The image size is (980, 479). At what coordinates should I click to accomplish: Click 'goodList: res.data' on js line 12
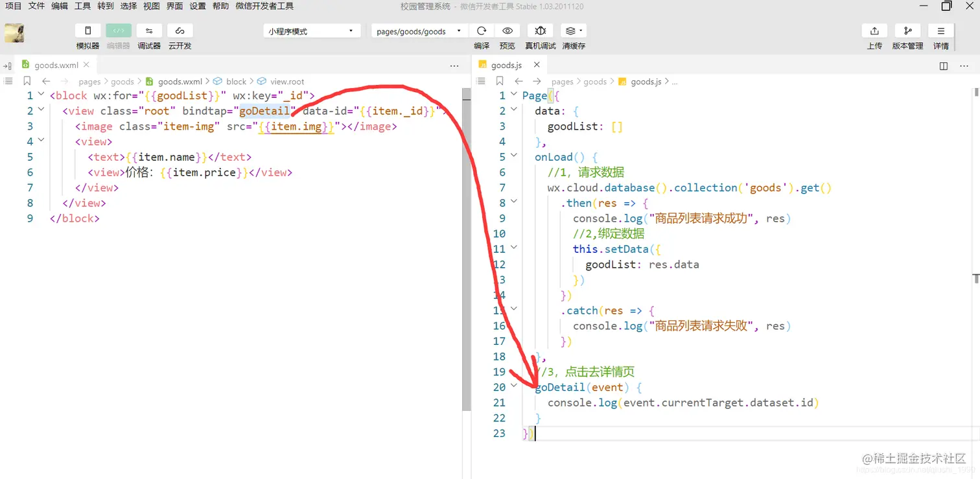(x=642, y=264)
